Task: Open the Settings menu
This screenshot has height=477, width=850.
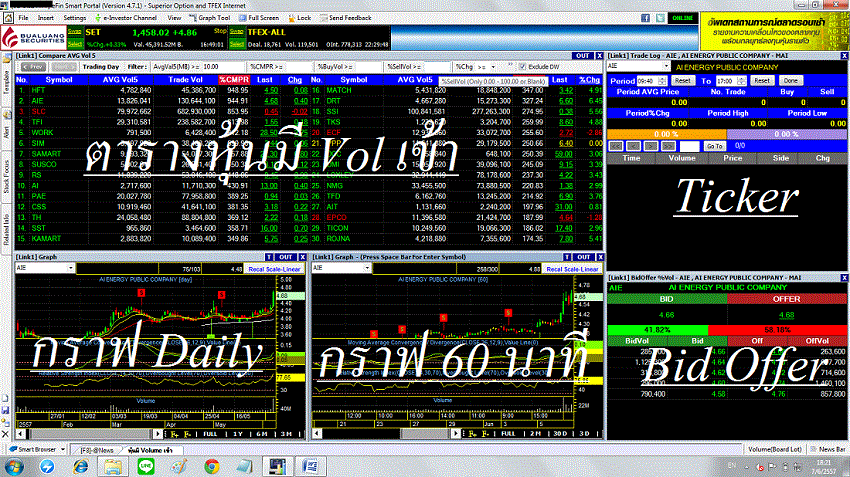Action: [75, 18]
